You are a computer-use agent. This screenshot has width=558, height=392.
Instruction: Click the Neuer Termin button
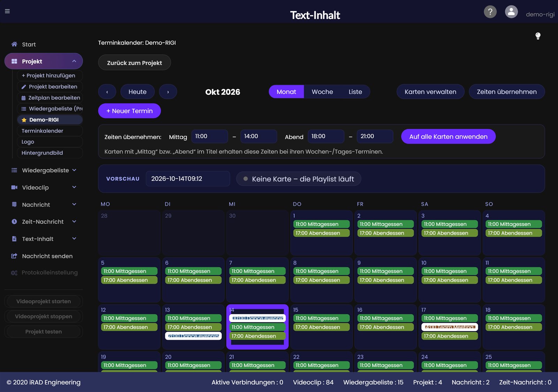(129, 111)
